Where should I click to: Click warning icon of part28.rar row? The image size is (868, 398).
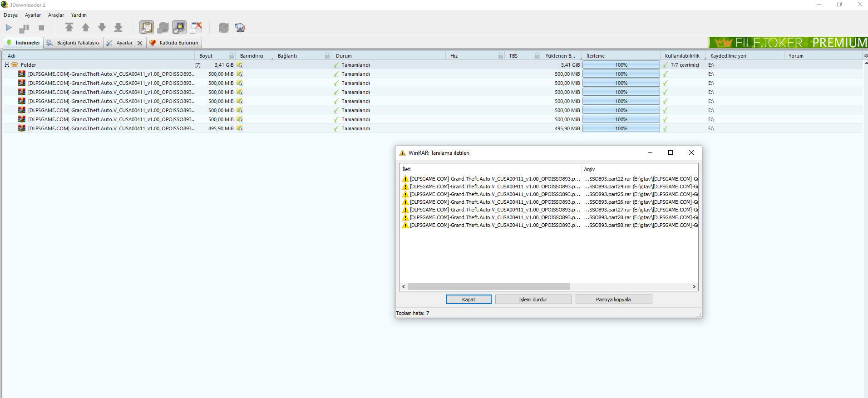click(405, 217)
